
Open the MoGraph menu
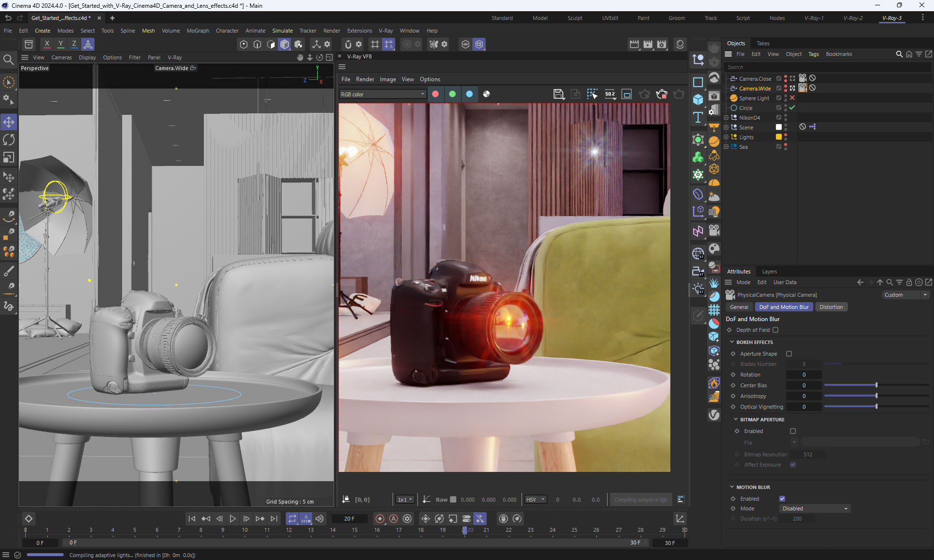(x=198, y=31)
